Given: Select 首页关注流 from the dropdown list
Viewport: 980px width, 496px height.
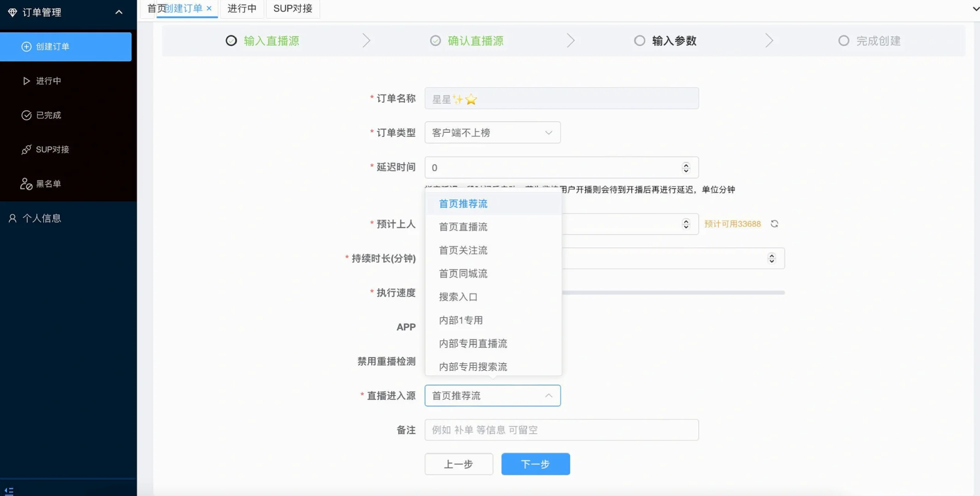Looking at the screenshot, I should [x=462, y=250].
